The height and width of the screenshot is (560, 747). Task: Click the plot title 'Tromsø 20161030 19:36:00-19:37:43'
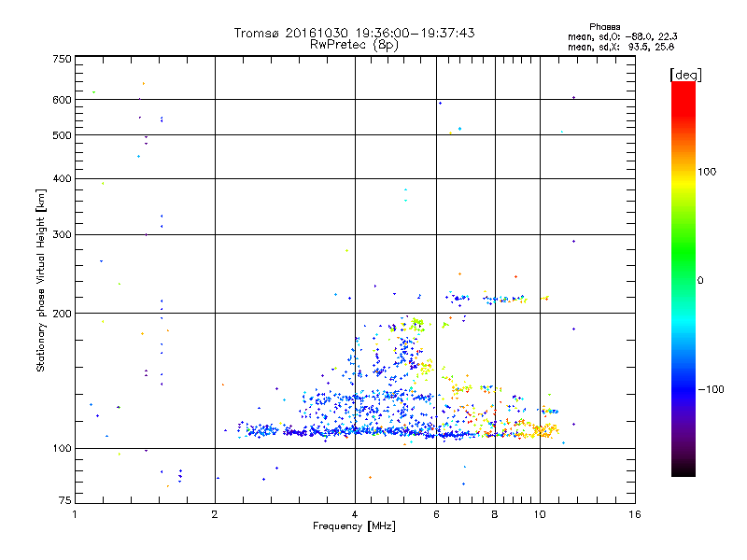(x=354, y=33)
